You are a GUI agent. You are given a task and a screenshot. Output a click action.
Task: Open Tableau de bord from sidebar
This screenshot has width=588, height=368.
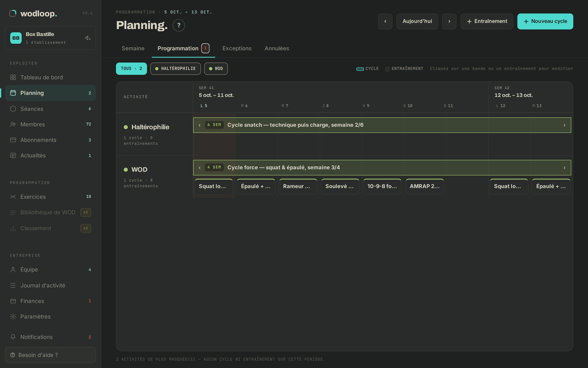click(x=50, y=77)
